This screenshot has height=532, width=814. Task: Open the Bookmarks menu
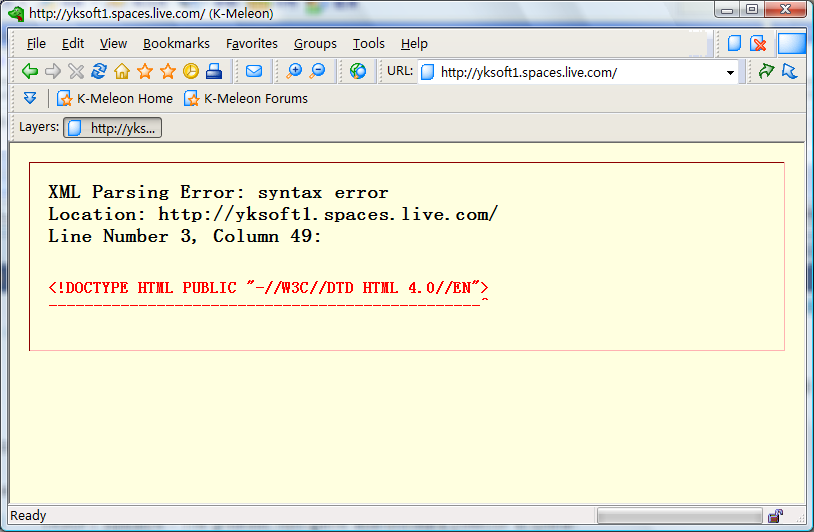176,43
